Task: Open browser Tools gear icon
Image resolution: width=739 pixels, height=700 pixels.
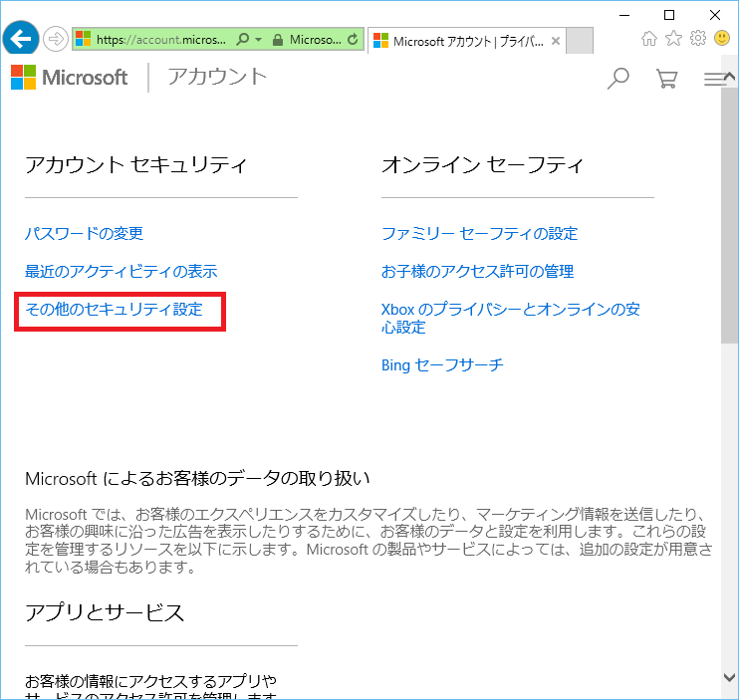Action: click(698, 38)
